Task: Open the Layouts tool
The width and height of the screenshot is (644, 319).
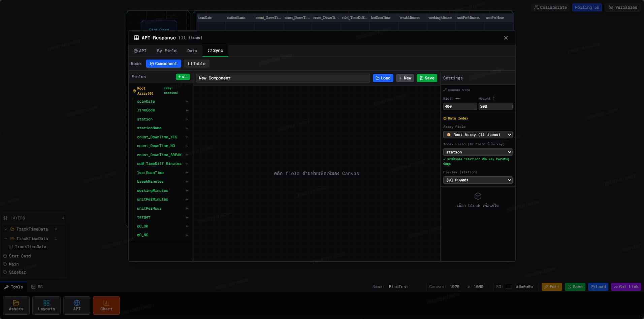Action: pyautogui.click(x=46, y=306)
